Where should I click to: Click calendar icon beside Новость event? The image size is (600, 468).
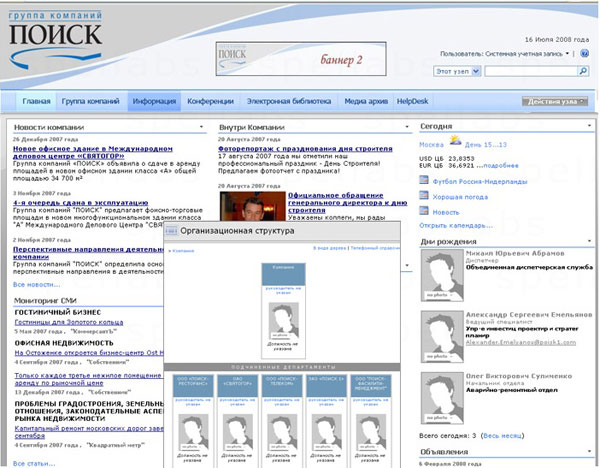click(x=424, y=210)
